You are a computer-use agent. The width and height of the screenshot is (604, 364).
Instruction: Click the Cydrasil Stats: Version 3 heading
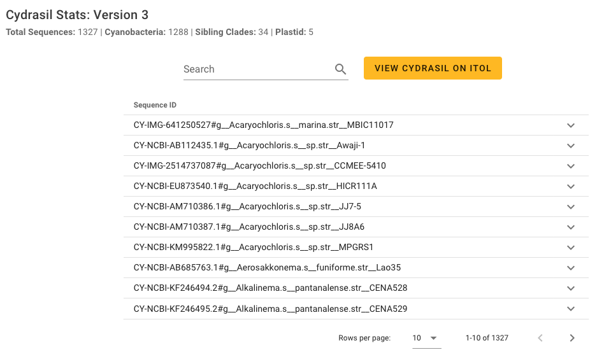(x=77, y=15)
